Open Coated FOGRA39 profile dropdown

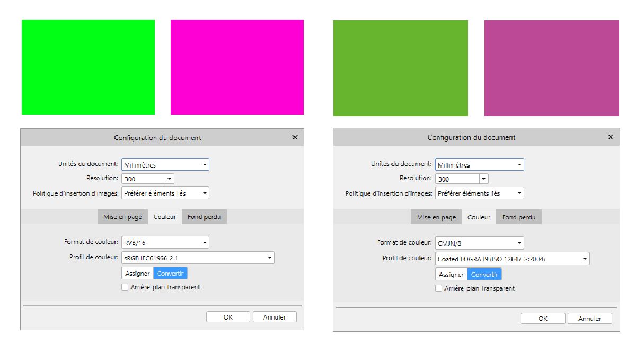coord(512,259)
